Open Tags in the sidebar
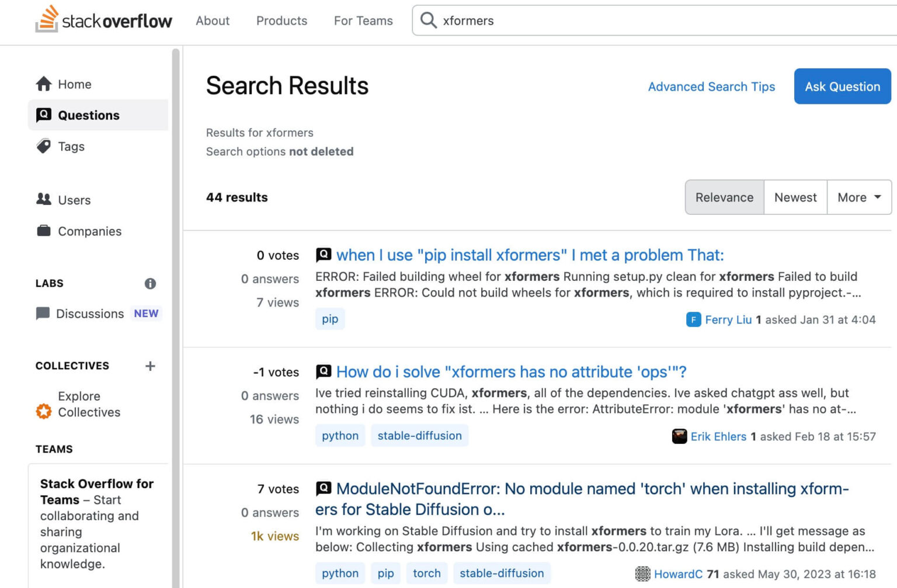897x588 pixels. click(71, 147)
